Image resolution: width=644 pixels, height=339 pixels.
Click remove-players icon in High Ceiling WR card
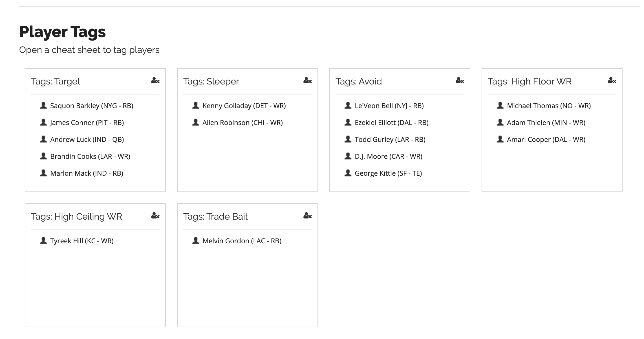click(155, 216)
